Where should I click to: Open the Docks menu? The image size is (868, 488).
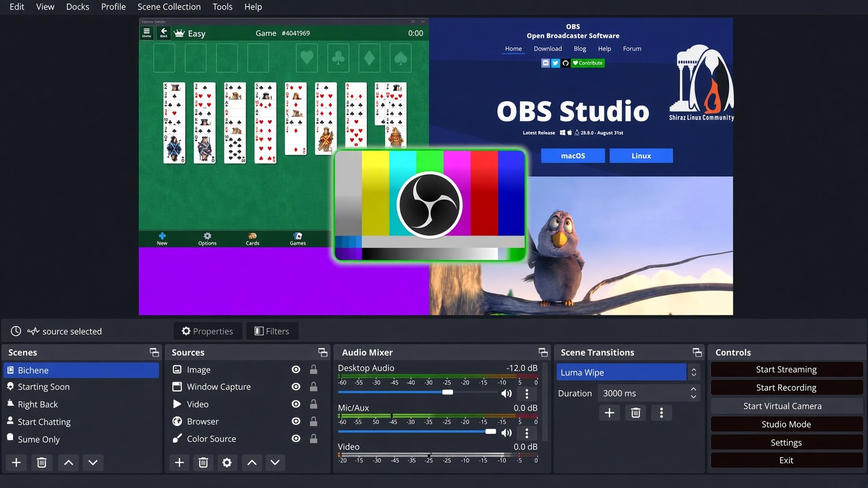[78, 7]
